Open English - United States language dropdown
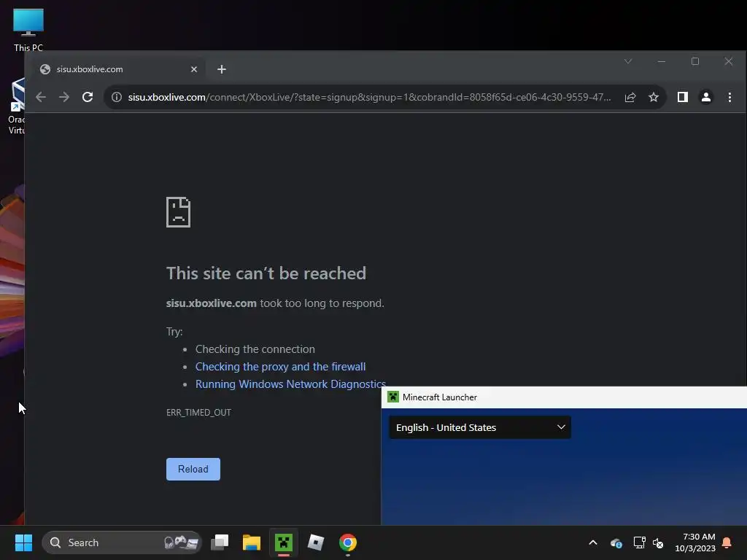The image size is (747, 560). (x=480, y=427)
